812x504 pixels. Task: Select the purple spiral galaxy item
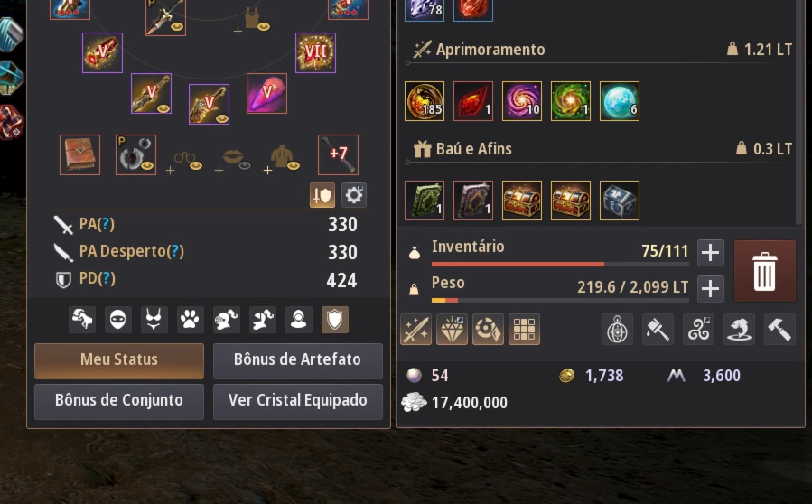coord(522,101)
